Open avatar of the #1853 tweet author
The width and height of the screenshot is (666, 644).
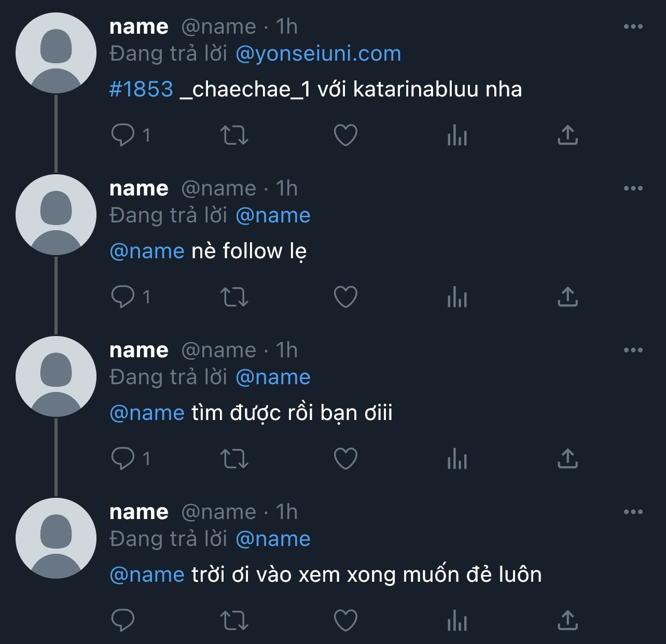pos(56,53)
